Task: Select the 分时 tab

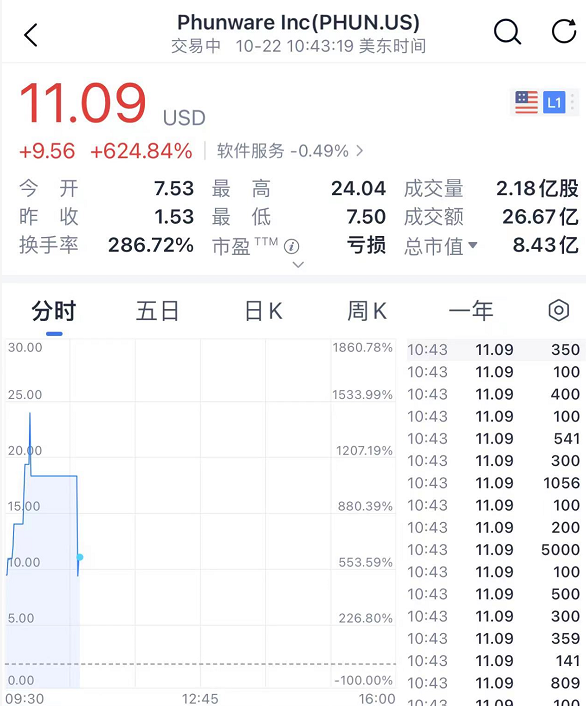Action: point(54,311)
